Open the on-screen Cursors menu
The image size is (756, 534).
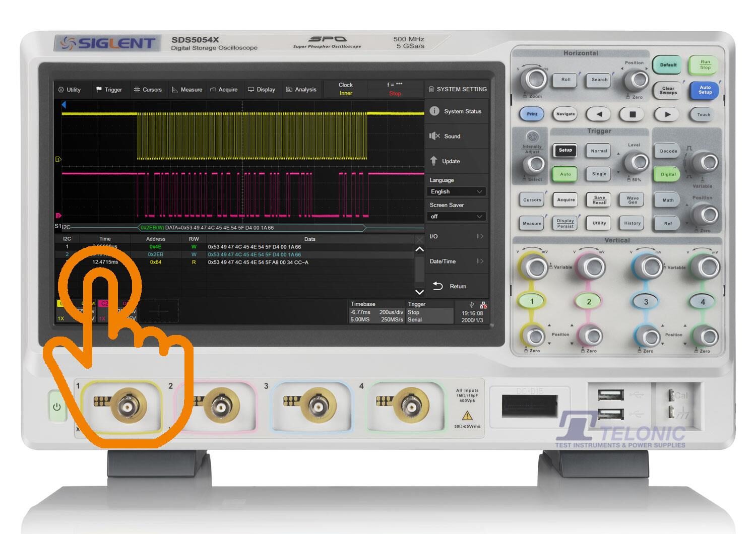point(148,90)
